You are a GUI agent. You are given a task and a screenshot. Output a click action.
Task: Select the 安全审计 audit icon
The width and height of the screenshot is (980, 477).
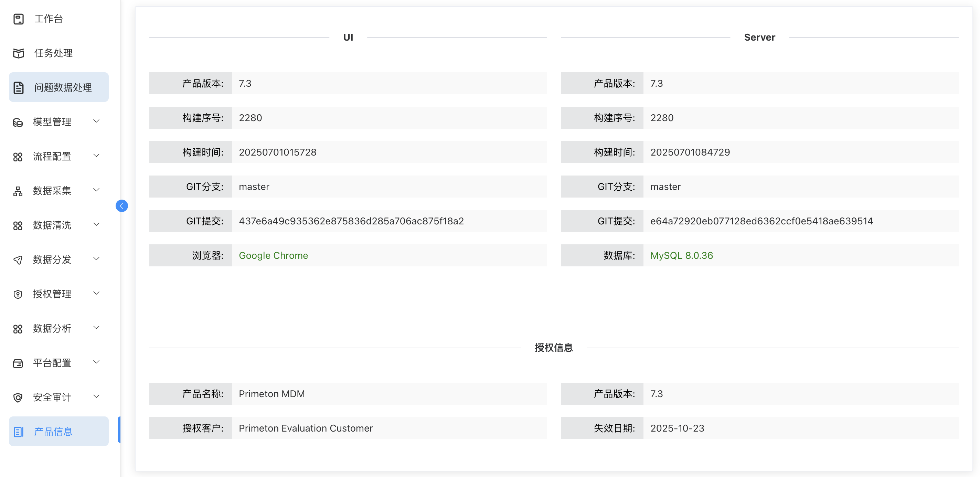tap(18, 397)
